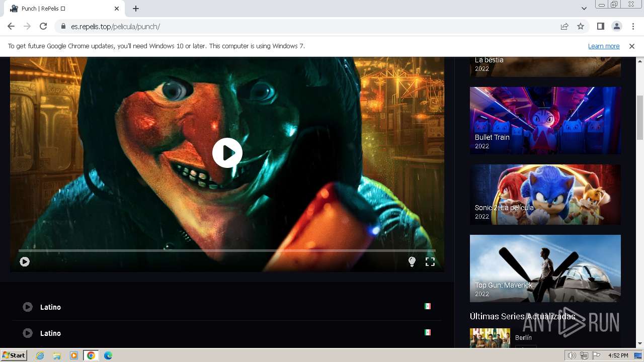This screenshot has height=362, width=644.
Task: Close the Punch | RePelis tab
Action: (117, 9)
